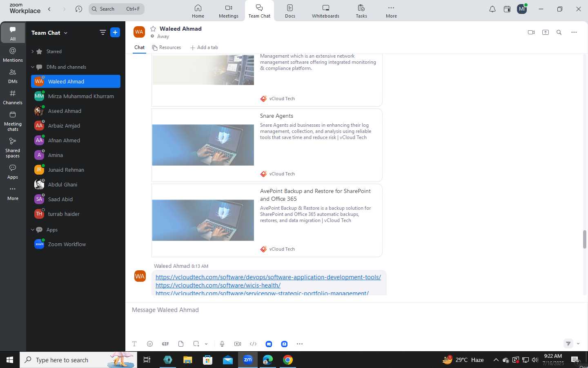Open the Home tab
Viewport: 588px width, 368px height.
pyautogui.click(x=198, y=11)
